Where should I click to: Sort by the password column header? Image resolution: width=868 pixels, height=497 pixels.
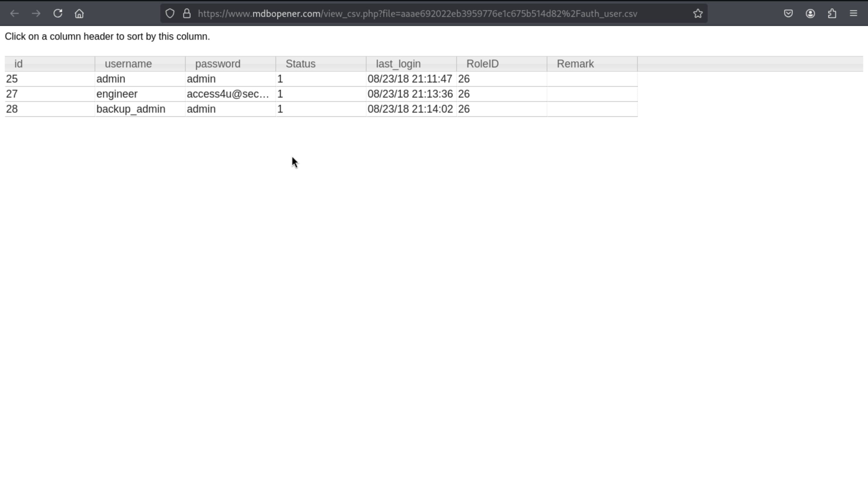coord(218,64)
